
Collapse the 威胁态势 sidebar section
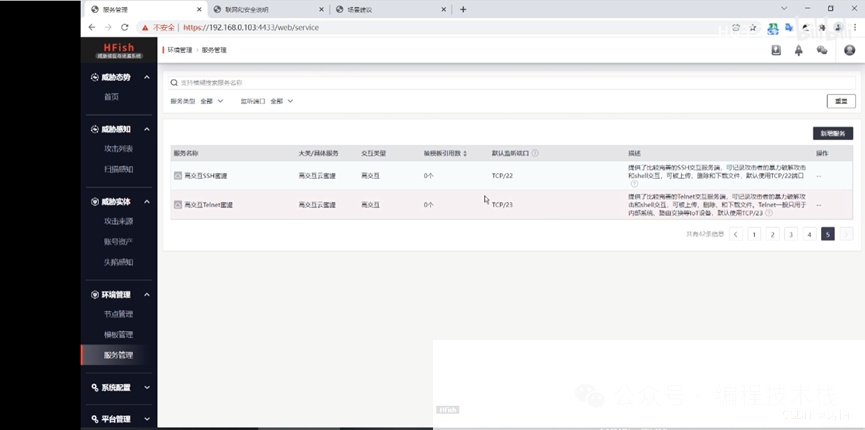coord(146,77)
